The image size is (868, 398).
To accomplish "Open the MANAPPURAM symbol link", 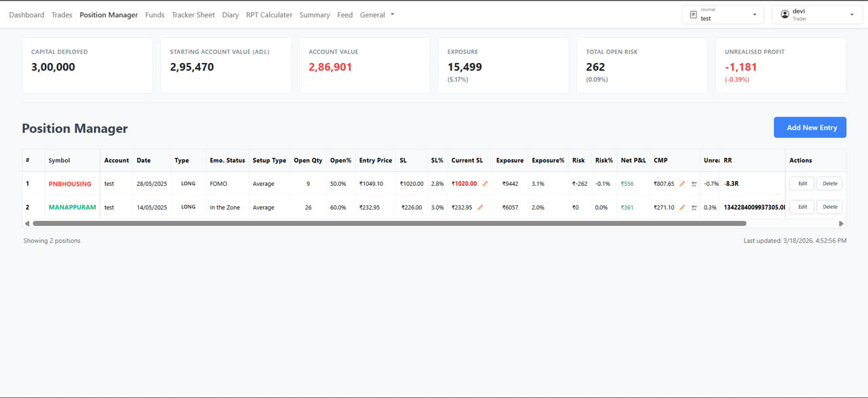I will pos(72,207).
